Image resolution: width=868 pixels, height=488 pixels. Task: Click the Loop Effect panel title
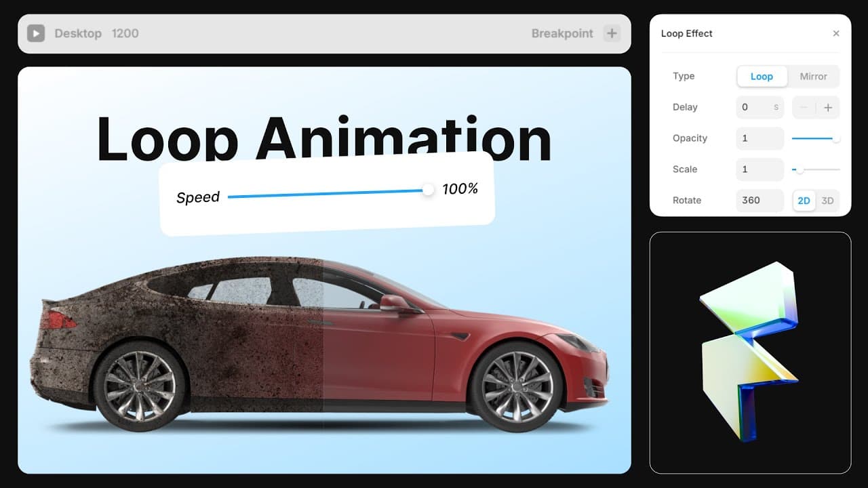pos(686,33)
